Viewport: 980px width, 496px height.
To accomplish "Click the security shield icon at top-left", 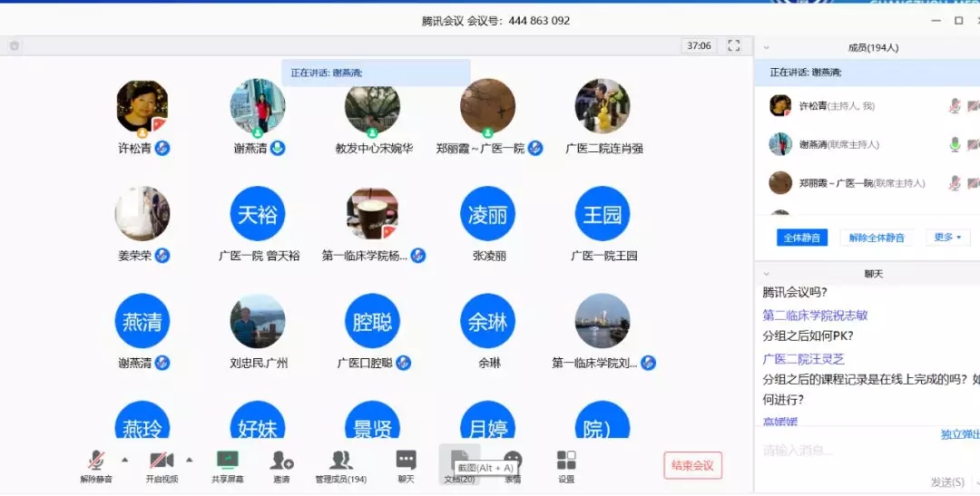I will (15, 45).
